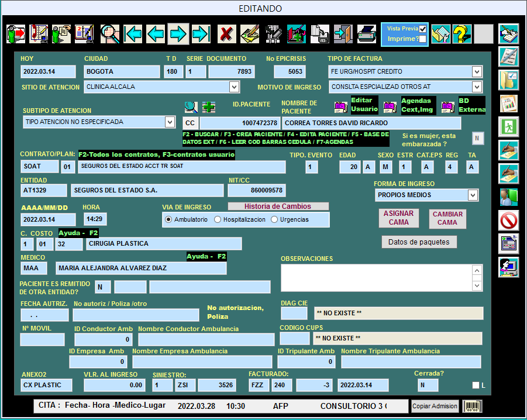Screen dimensions: 527x420
Task: Click the exit door toolbar icon
Action: pyautogui.click(x=343, y=34)
